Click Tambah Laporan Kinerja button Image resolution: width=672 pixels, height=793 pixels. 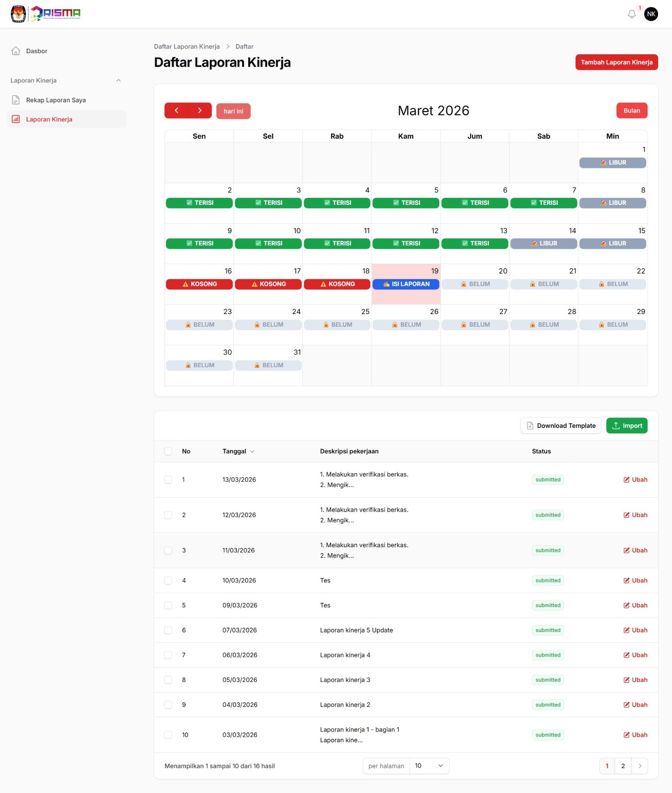pyautogui.click(x=616, y=62)
